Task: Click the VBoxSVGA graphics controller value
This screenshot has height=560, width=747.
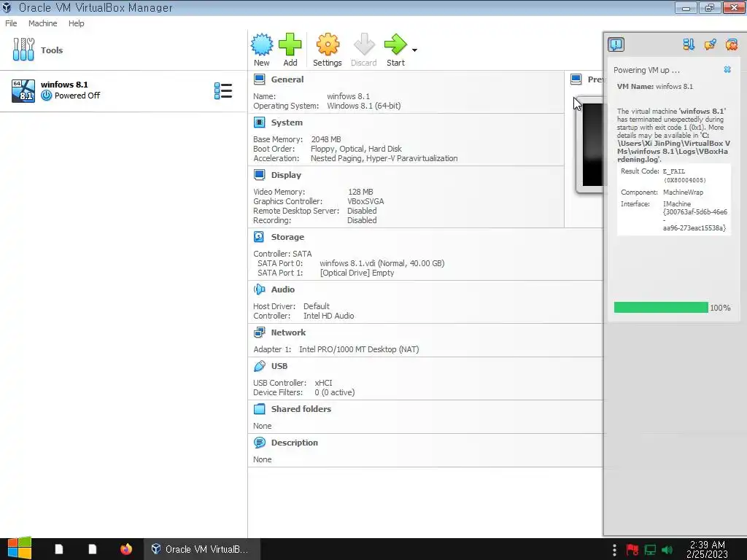Action: tap(365, 201)
